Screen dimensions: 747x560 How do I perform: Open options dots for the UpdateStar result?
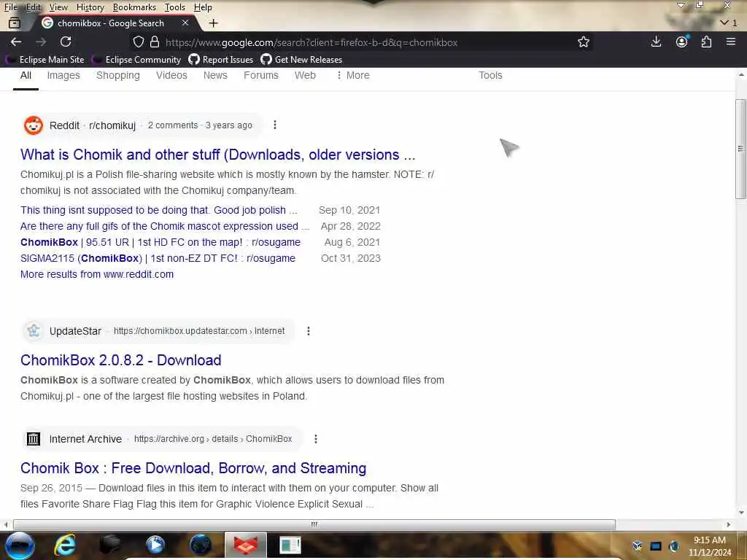point(309,331)
